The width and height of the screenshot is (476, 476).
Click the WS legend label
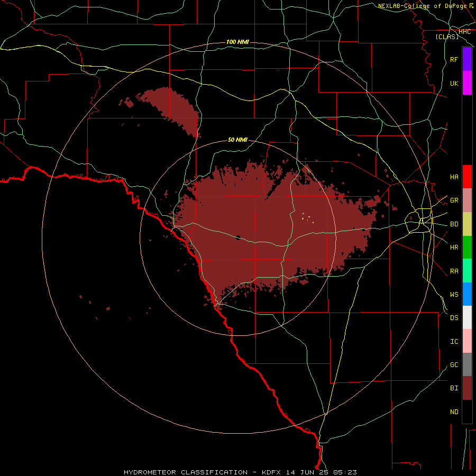pyautogui.click(x=454, y=294)
